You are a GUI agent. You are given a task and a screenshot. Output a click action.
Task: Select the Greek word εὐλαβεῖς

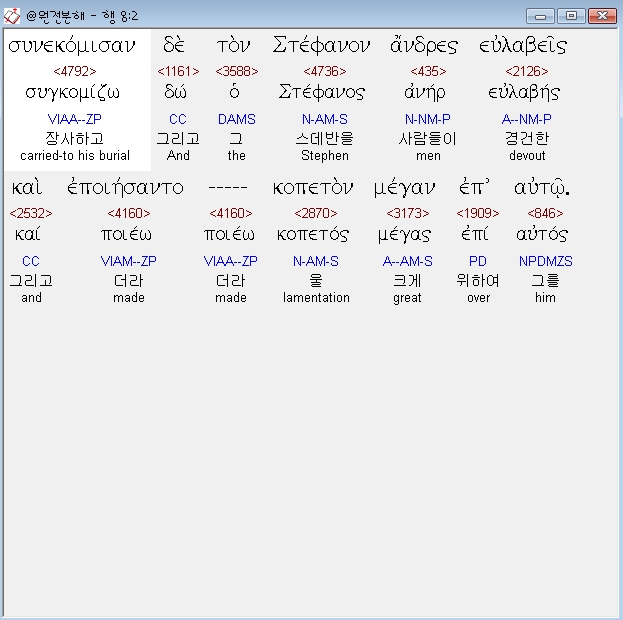point(523,45)
